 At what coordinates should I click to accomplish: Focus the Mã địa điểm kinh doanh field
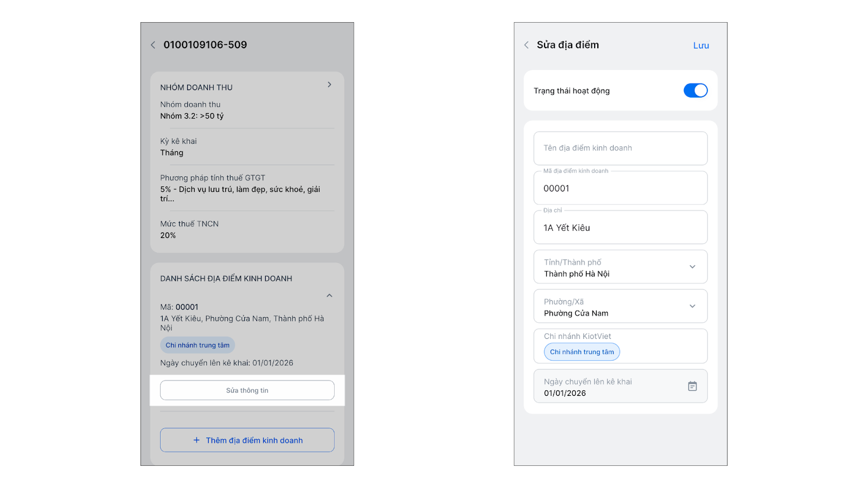pos(620,188)
